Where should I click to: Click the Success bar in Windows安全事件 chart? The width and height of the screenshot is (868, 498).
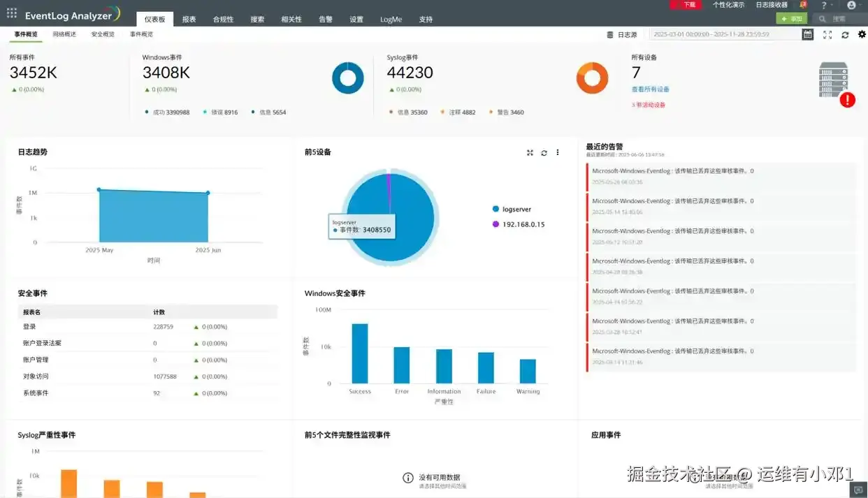coord(360,353)
